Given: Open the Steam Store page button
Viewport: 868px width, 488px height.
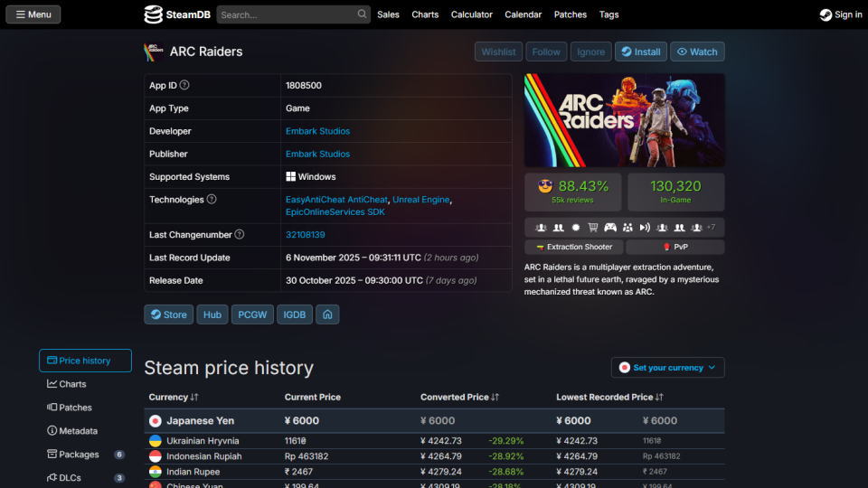Looking at the screenshot, I should point(169,314).
